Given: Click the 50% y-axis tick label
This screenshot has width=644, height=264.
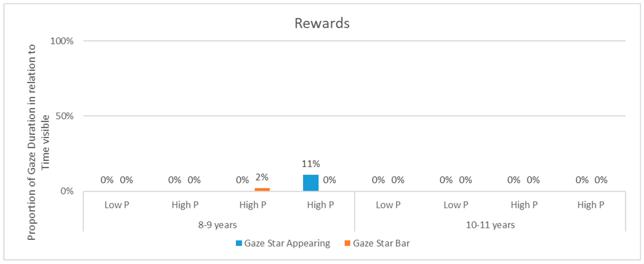Looking at the screenshot, I should (x=64, y=116).
